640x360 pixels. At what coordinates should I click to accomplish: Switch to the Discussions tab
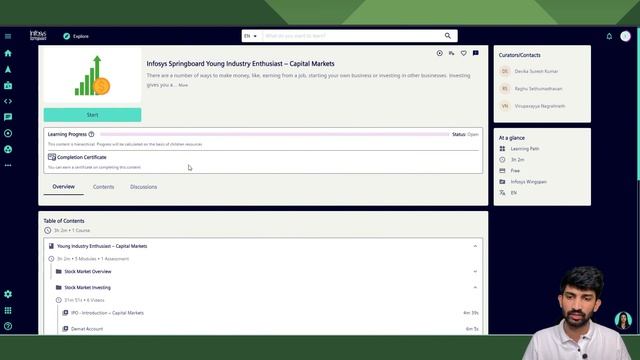tap(143, 187)
